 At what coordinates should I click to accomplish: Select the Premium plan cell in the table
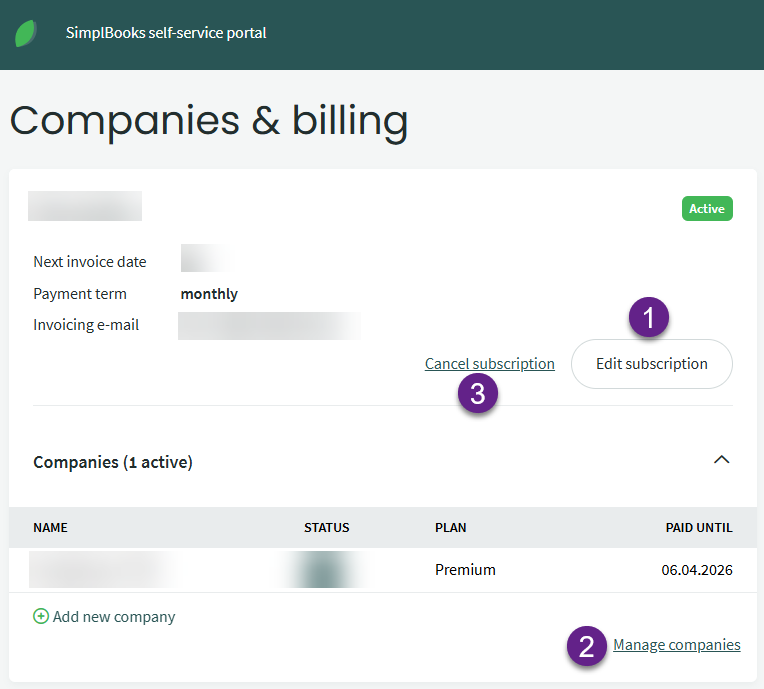click(x=465, y=570)
